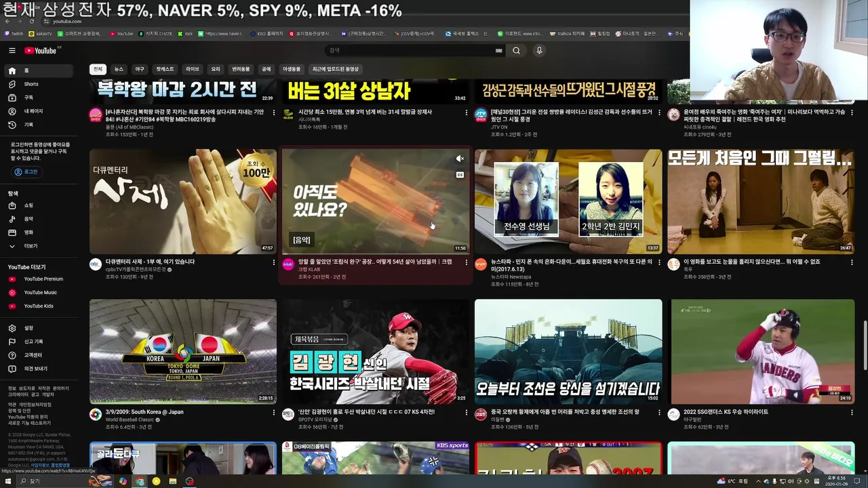The width and height of the screenshot is (868, 488).
Task: Go to 홈 in the sidebar
Action: pyautogui.click(x=38, y=70)
